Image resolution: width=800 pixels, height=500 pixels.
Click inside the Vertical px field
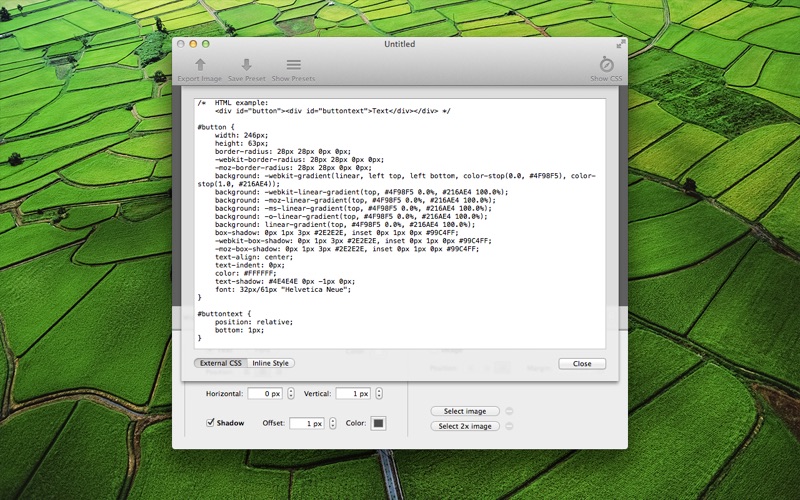pyautogui.click(x=353, y=394)
